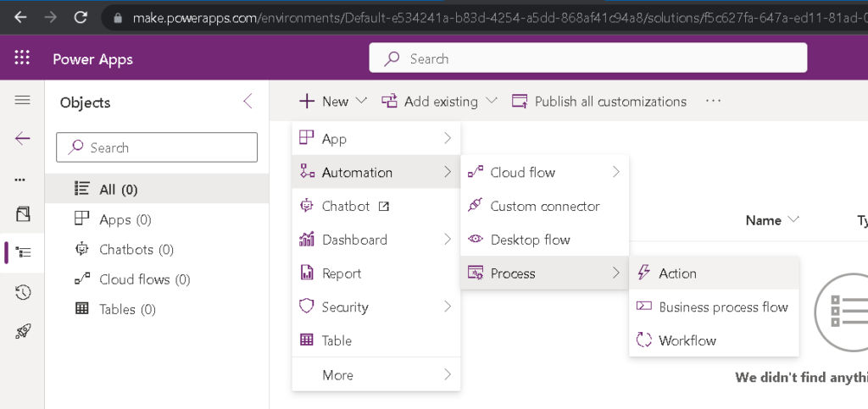Click the Table grid icon in menu
Viewport: 868px width, 409px height.
point(306,340)
